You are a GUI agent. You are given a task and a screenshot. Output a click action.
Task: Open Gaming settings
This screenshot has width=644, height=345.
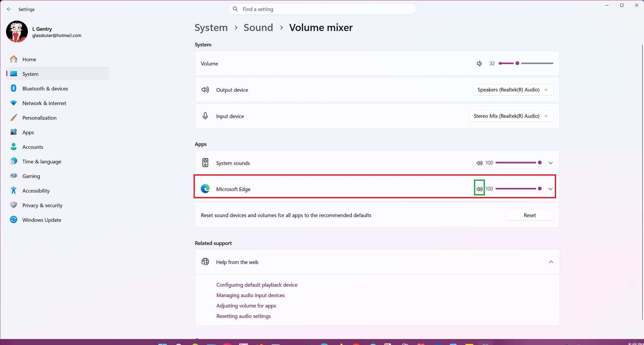57,176
